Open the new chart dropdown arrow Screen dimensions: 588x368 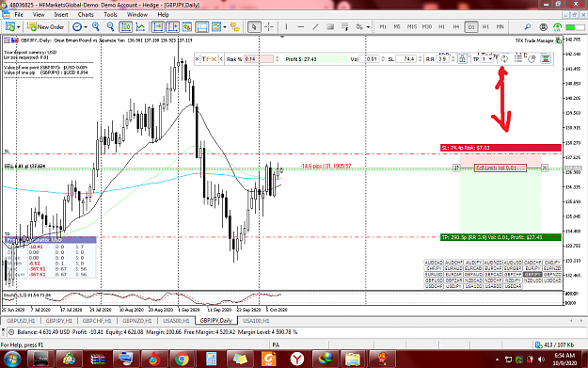click(x=19, y=27)
